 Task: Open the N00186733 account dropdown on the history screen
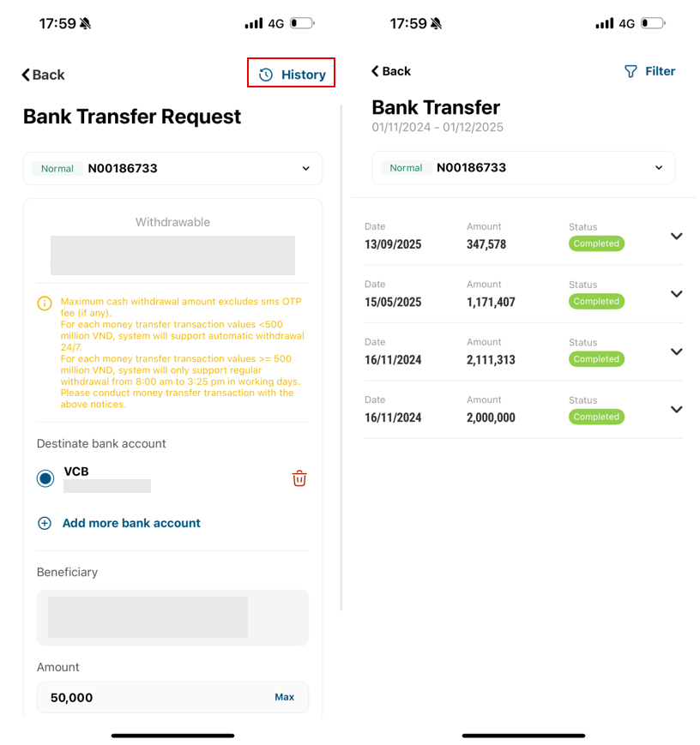click(659, 168)
